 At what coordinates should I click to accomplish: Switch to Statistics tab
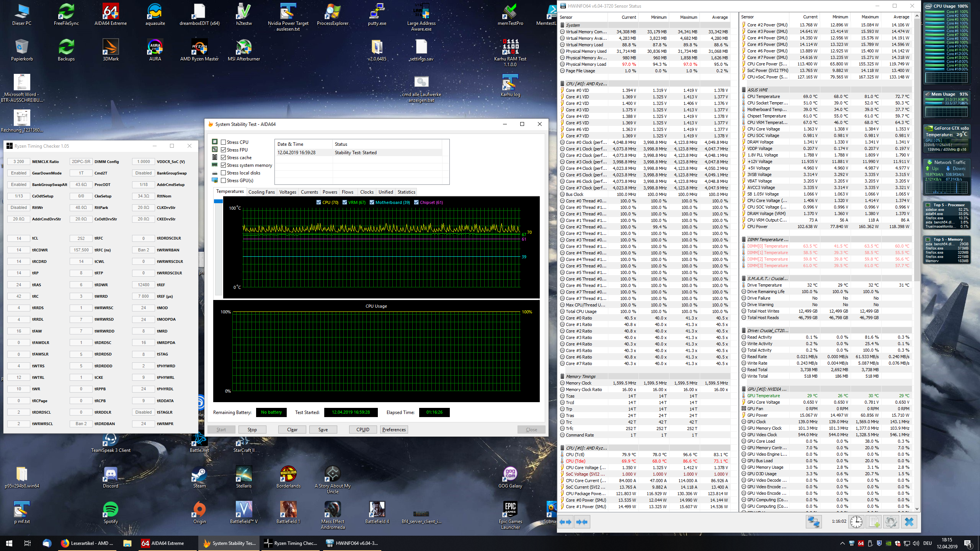click(x=406, y=192)
